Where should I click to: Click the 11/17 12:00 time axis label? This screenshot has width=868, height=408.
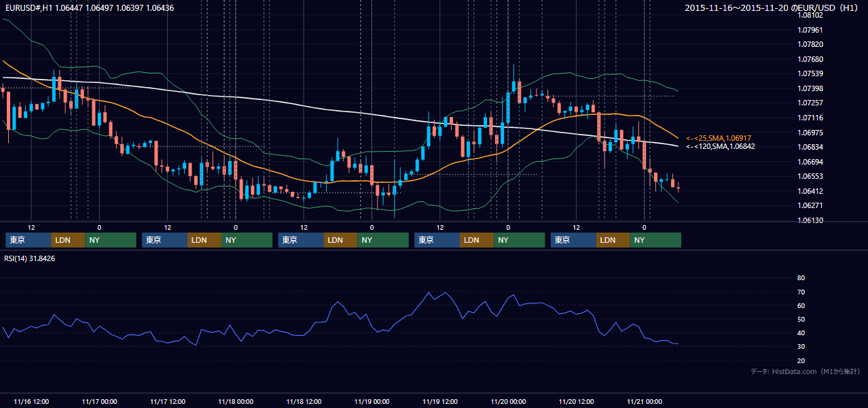(168, 401)
